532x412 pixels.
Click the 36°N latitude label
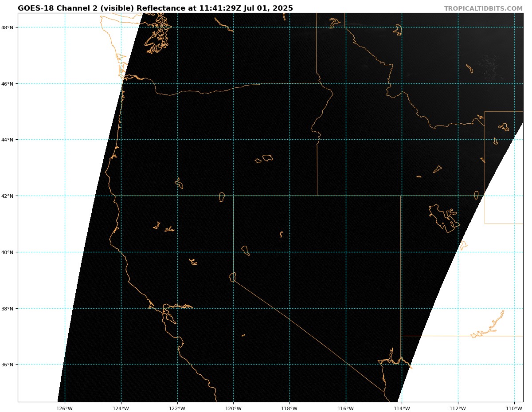[x=8, y=365]
